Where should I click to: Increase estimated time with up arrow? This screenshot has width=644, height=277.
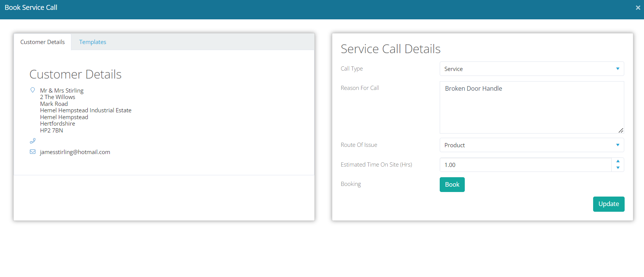pyautogui.click(x=618, y=161)
